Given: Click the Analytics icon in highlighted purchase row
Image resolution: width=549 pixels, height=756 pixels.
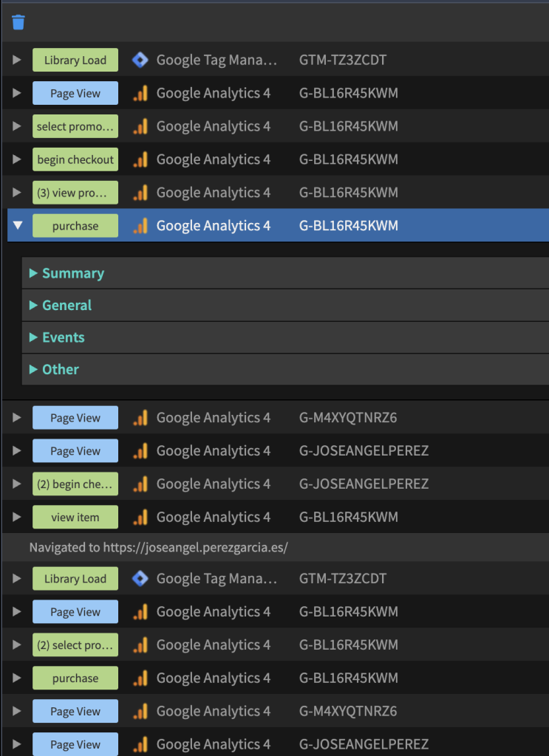Looking at the screenshot, I should click(x=140, y=226).
